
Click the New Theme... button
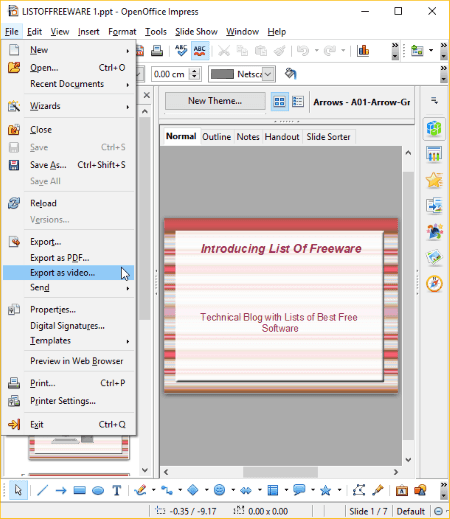click(215, 101)
